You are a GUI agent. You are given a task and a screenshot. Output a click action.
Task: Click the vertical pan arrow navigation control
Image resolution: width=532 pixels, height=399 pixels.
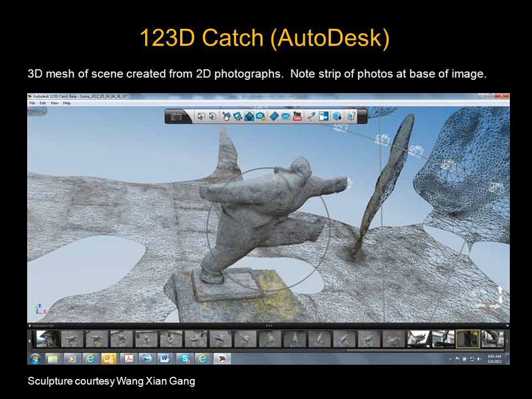point(500,294)
